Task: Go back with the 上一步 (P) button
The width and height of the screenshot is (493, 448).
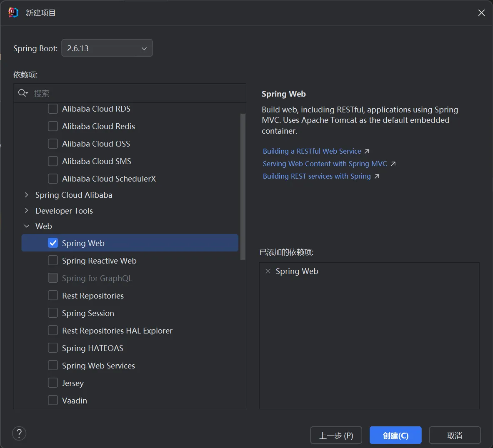Action: pos(336,436)
